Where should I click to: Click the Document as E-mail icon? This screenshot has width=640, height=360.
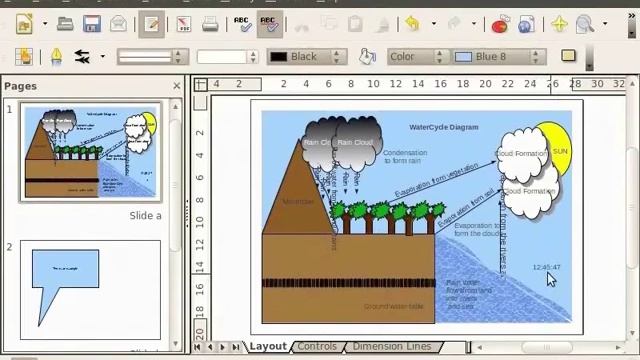[118, 24]
